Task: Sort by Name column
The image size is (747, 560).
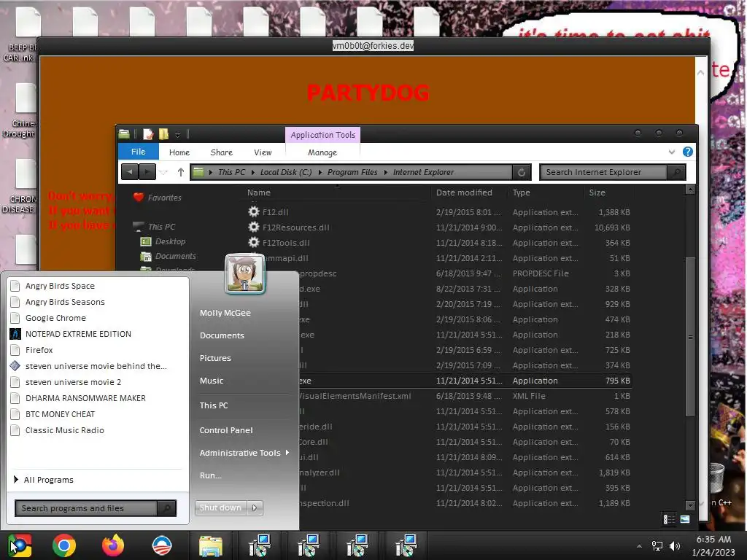Action: [259, 192]
